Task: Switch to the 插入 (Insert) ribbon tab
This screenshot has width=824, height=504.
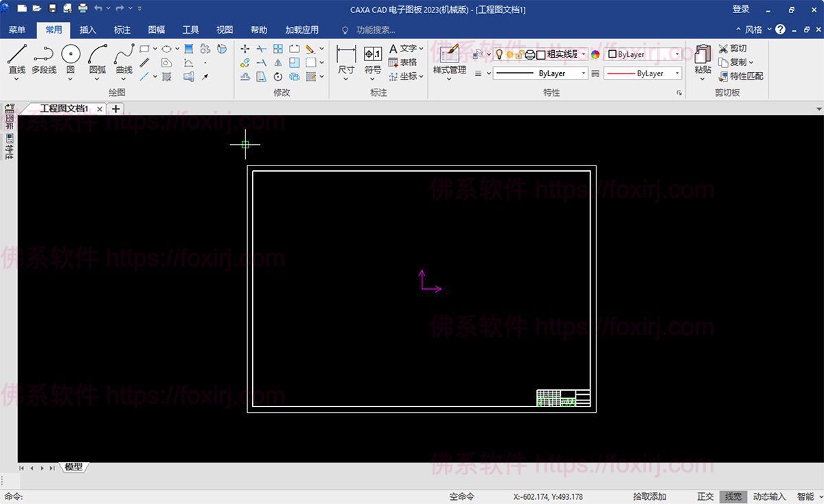Action: (88, 30)
